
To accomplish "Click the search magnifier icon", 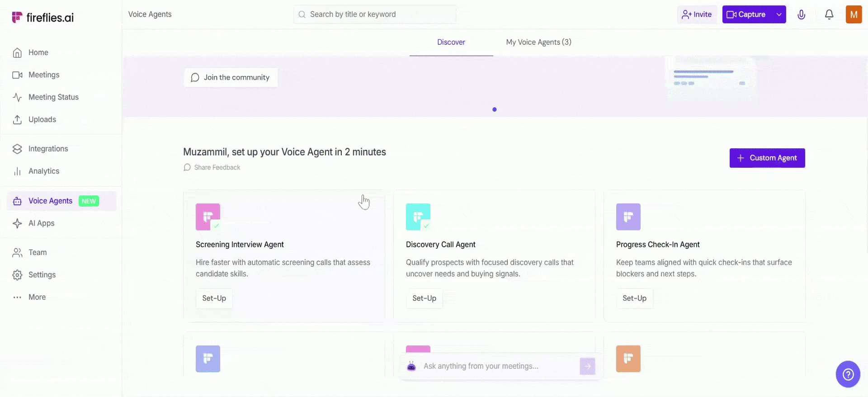I will pyautogui.click(x=302, y=14).
